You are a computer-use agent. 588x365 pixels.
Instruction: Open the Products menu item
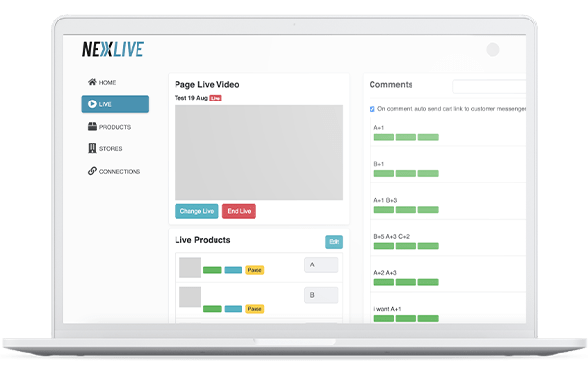[x=115, y=127]
